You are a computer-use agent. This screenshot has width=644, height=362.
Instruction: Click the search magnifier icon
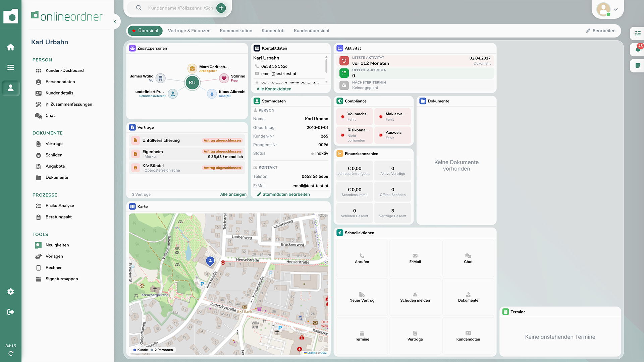click(139, 8)
